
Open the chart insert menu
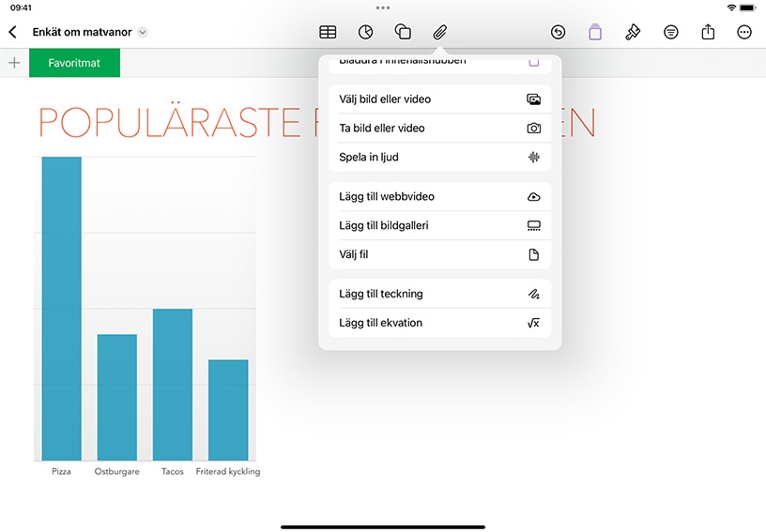pyautogui.click(x=365, y=32)
